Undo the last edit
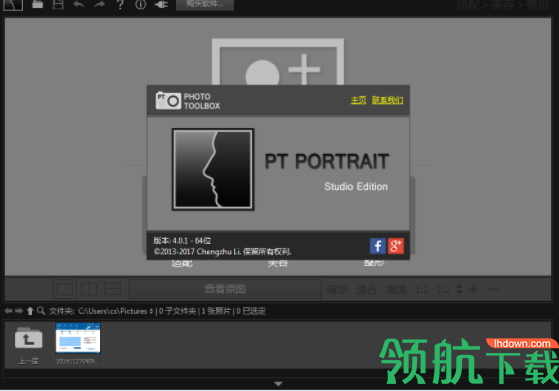This screenshot has height=391, width=559. [78, 5]
